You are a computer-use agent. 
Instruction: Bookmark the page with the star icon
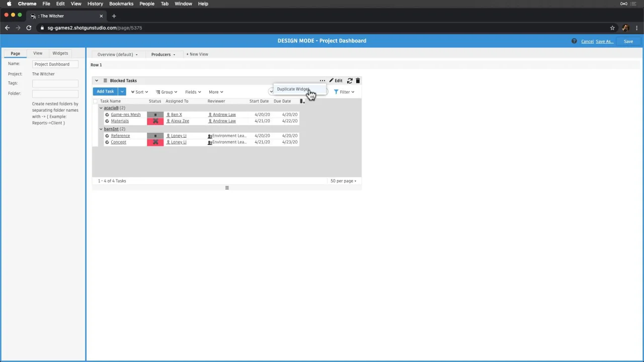pyautogui.click(x=612, y=28)
